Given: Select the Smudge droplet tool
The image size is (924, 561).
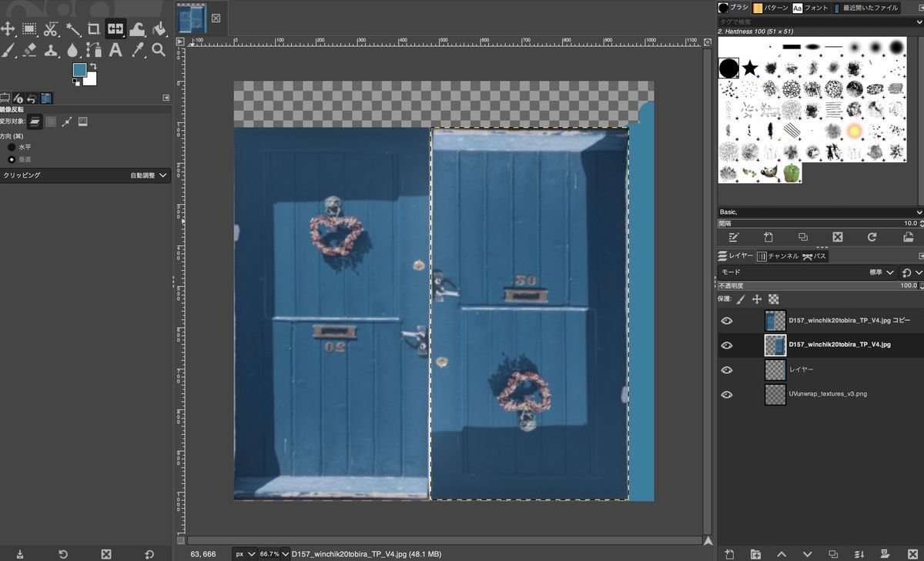Looking at the screenshot, I should pyautogui.click(x=72, y=50).
